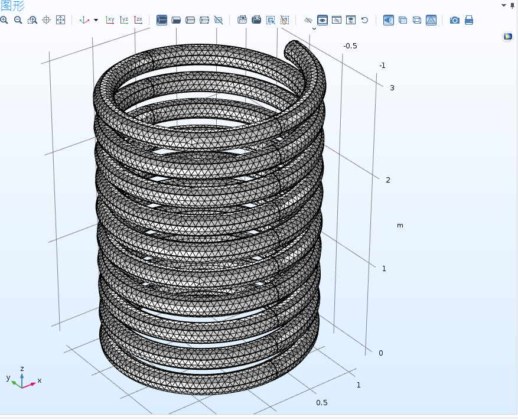518x420 pixels.
Task: Open the graphics panel options dropdown arrow
Action: click(x=504, y=5)
